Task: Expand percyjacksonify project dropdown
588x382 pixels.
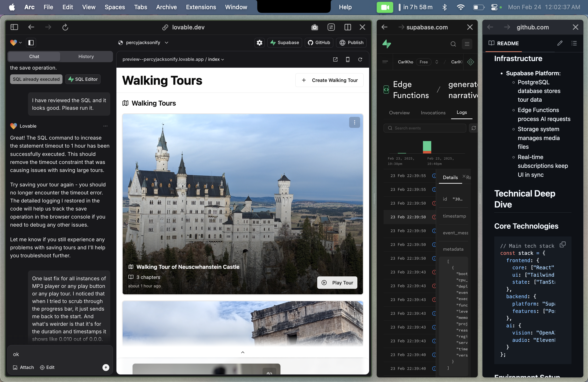Action: pos(167,42)
